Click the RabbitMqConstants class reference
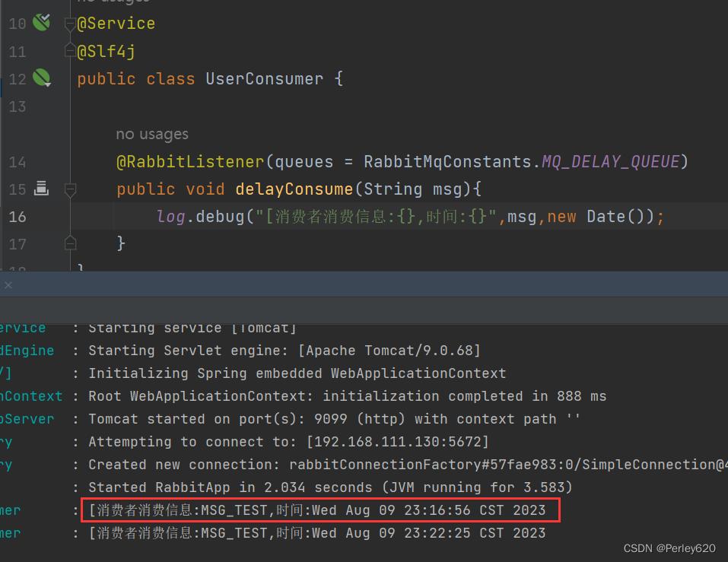Image resolution: width=728 pixels, height=562 pixels. [447, 161]
